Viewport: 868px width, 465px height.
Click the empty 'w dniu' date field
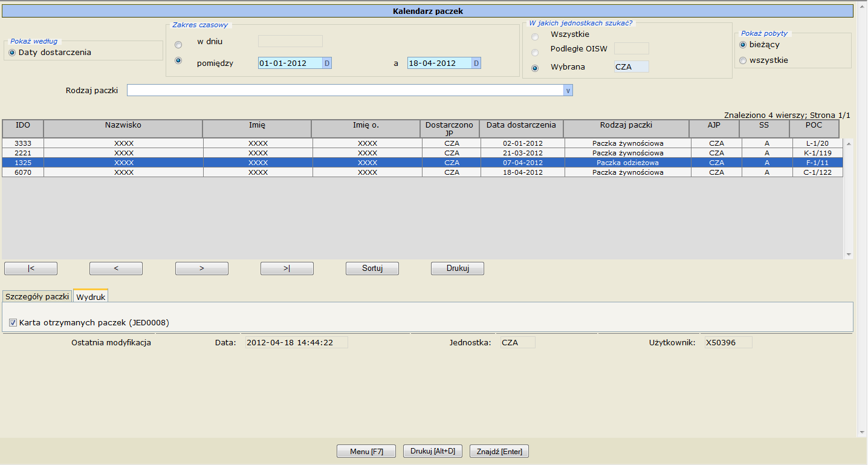[290, 41]
